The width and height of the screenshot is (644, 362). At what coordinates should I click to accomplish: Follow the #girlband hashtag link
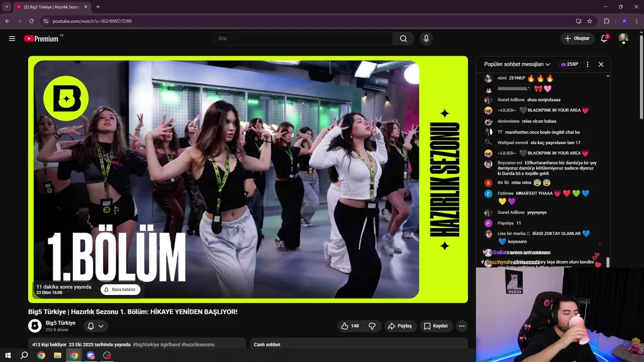coord(170,345)
